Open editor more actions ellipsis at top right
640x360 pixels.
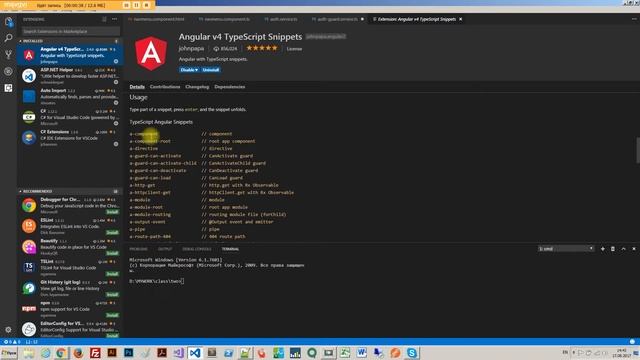pos(634,19)
